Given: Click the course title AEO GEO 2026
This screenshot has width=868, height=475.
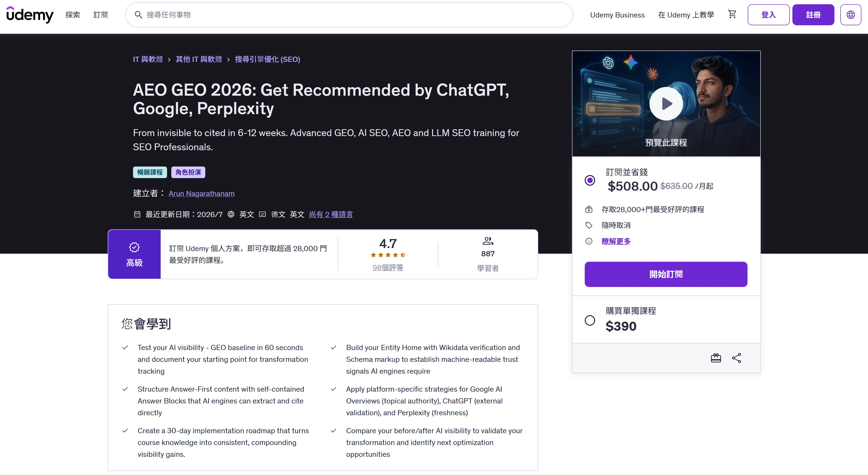Looking at the screenshot, I should (321, 99).
